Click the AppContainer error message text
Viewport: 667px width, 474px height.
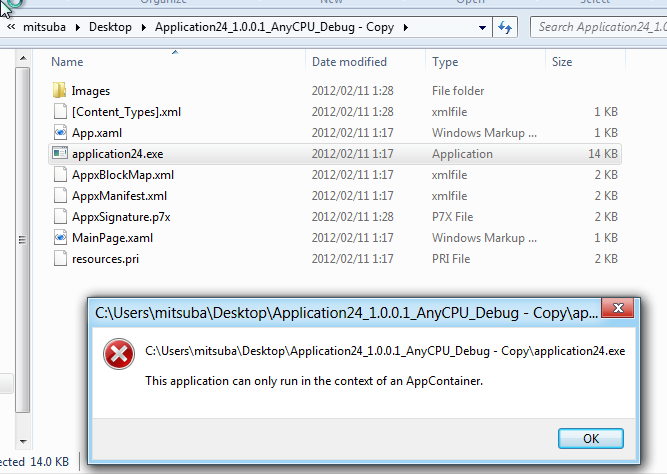point(314,380)
